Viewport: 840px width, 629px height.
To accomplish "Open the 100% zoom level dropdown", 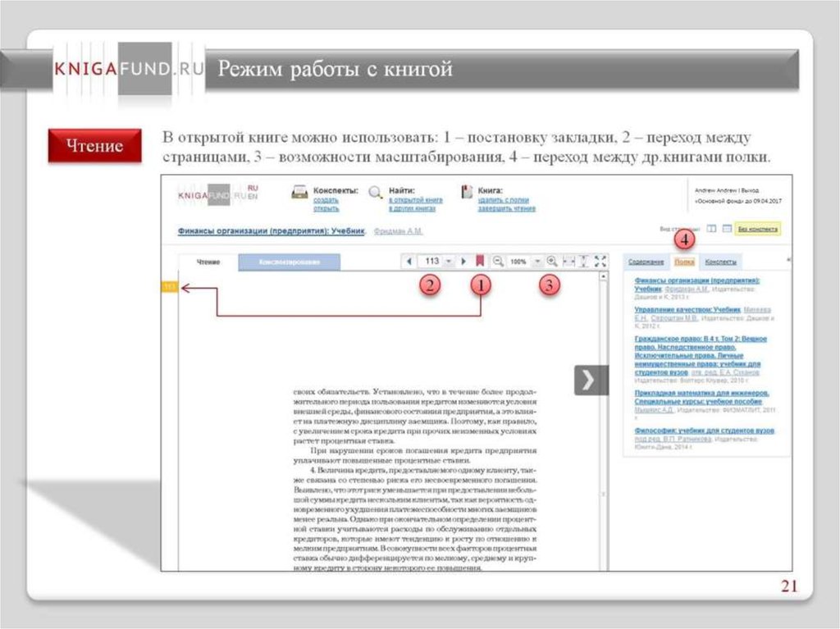I will click(x=537, y=262).
